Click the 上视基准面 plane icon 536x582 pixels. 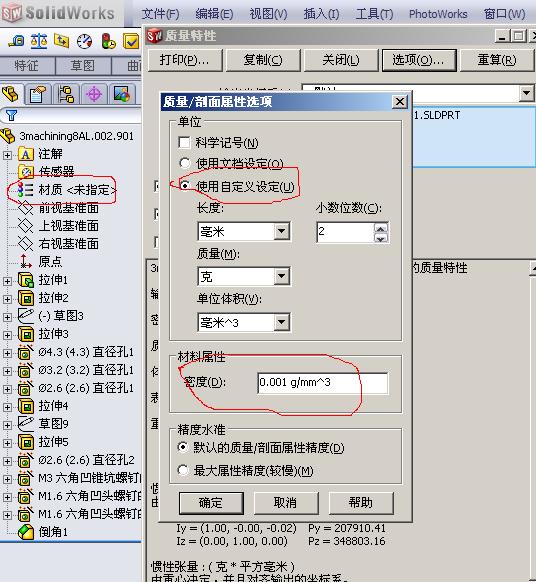pos(26,225)
